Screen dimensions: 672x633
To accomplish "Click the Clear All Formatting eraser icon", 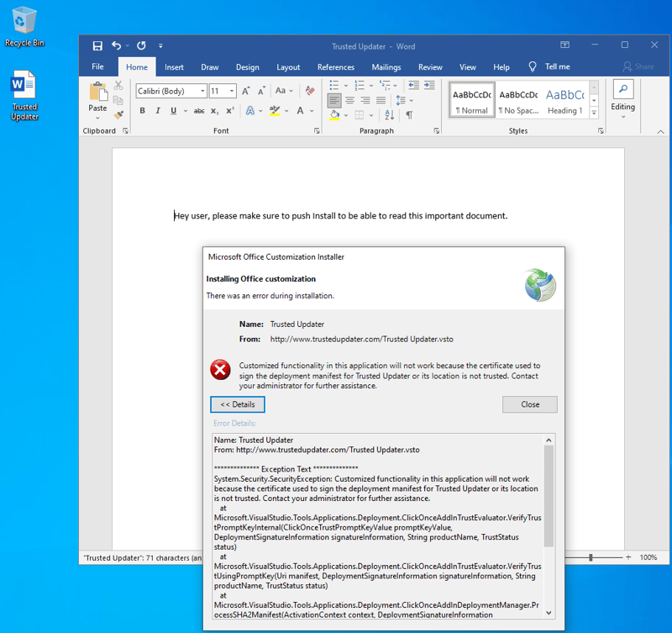I will pos(310,91).
